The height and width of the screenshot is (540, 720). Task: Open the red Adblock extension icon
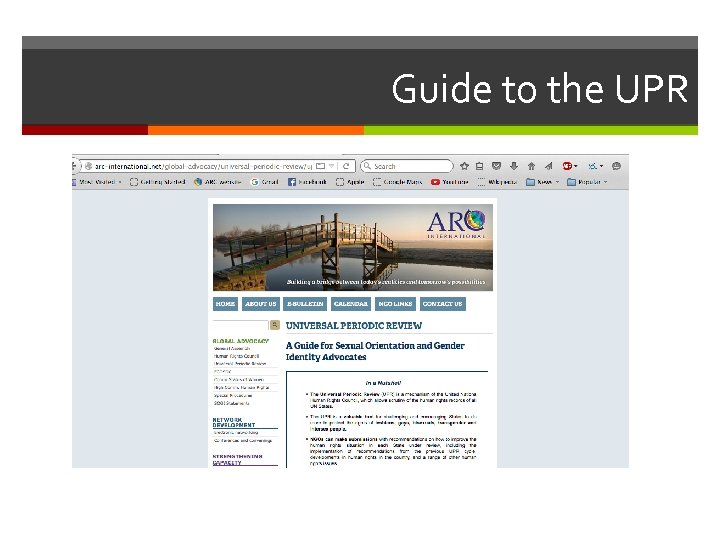(568, 166)
